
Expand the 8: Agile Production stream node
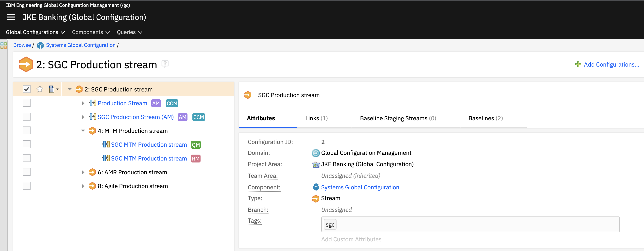(83, 186)
